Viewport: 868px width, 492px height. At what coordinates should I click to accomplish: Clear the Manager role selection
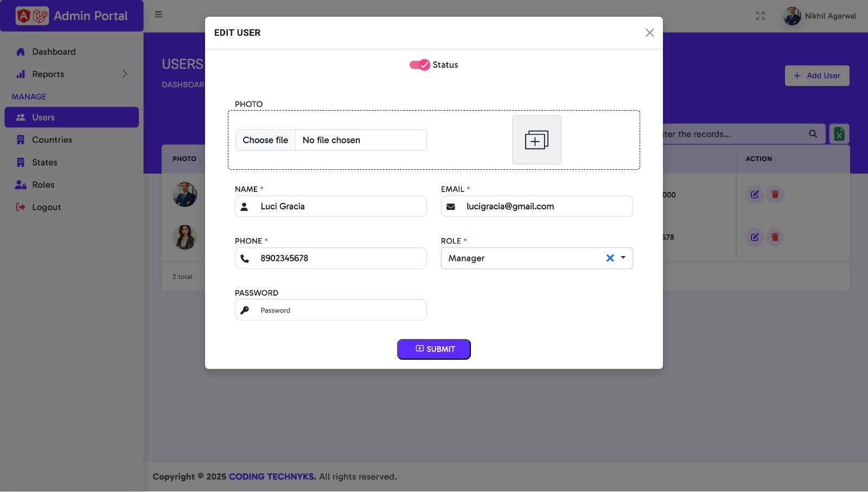[x=610, y=258]
